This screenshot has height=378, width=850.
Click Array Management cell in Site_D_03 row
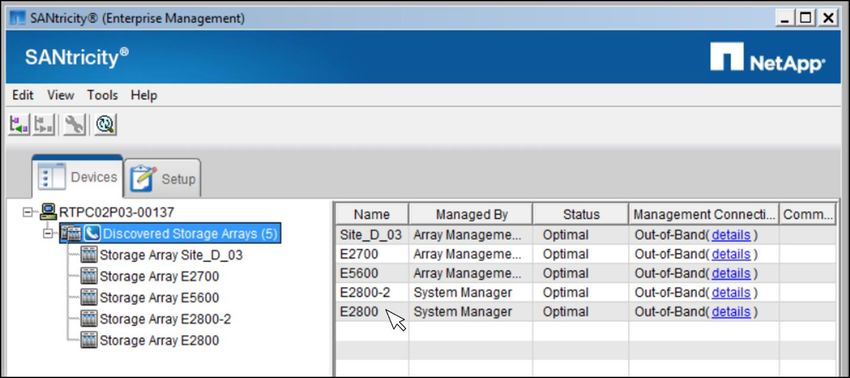(471, 235)
